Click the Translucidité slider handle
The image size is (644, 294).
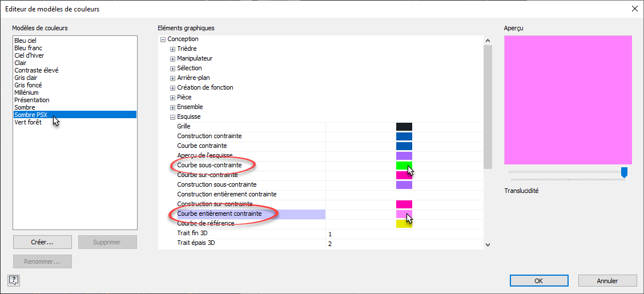pos(624,172)
